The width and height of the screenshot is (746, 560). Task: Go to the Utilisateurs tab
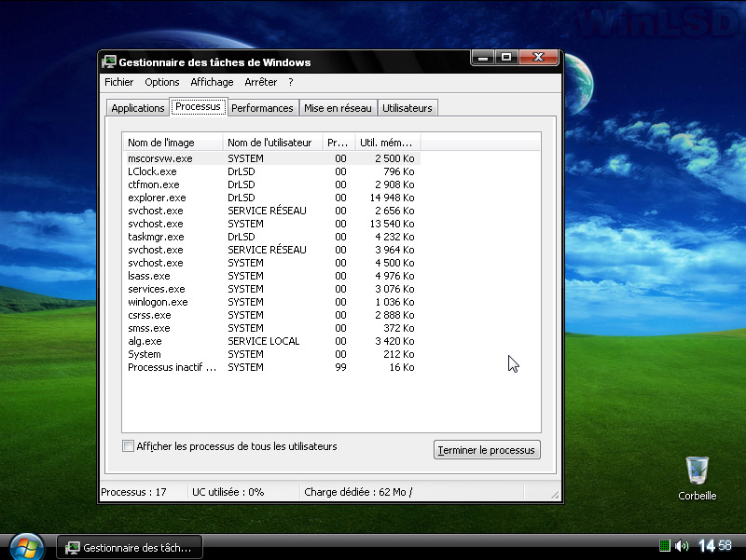click(408, 108)
